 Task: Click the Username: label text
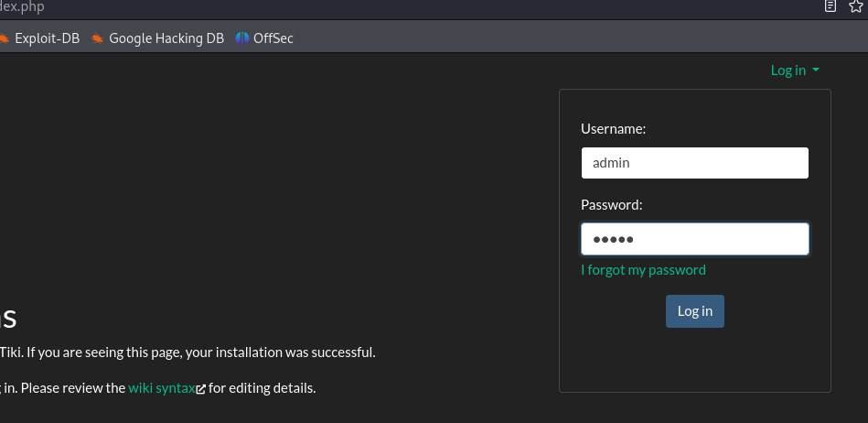[x=613, y=129]
